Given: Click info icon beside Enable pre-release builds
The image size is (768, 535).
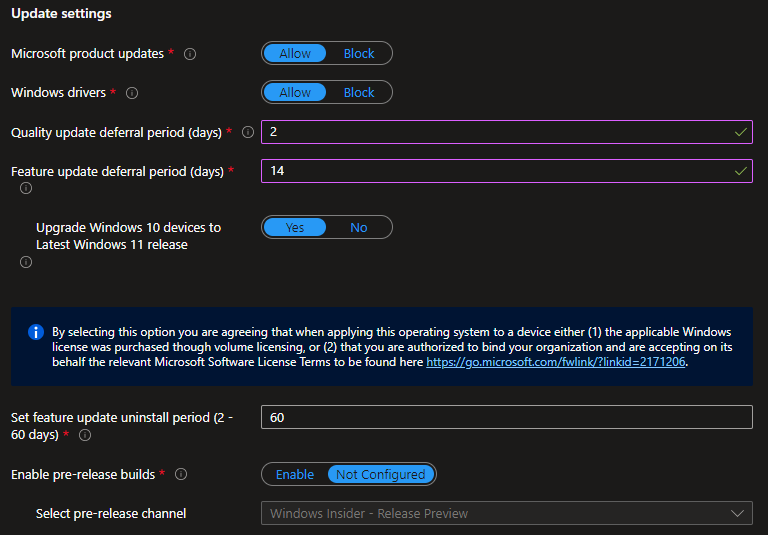Looking at the screenshot, I should tap(181, 475).
